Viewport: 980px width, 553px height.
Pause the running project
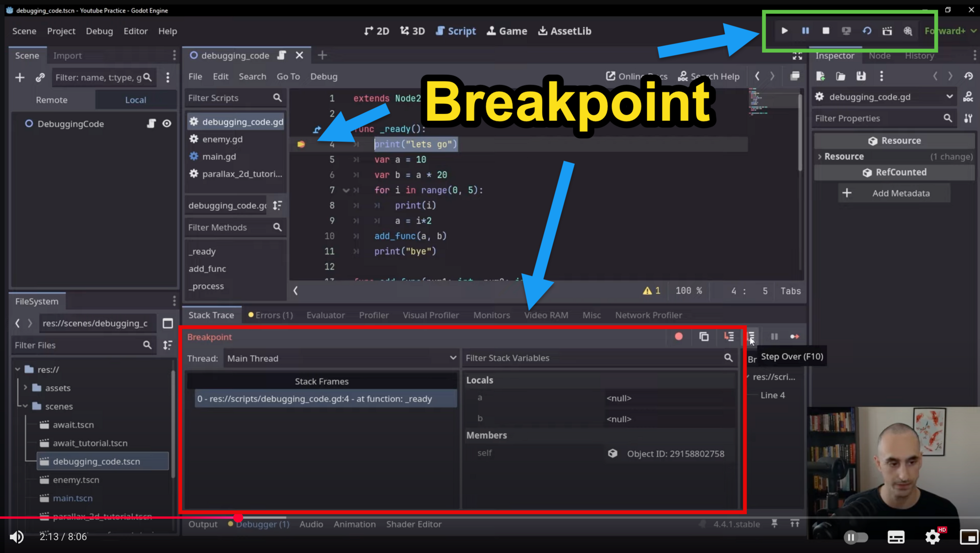805,31
